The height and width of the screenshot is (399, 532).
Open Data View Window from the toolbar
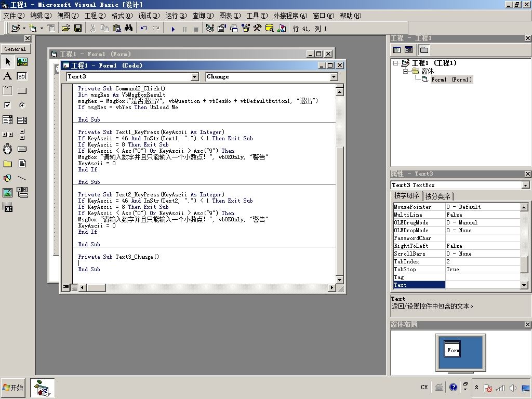point(270,28)
